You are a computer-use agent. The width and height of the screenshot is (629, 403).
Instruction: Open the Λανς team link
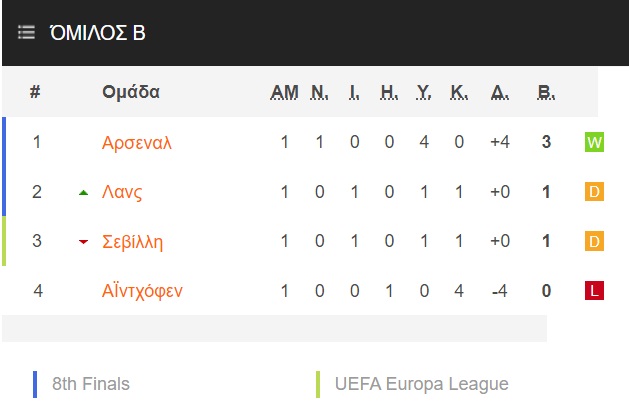(122, 192)
